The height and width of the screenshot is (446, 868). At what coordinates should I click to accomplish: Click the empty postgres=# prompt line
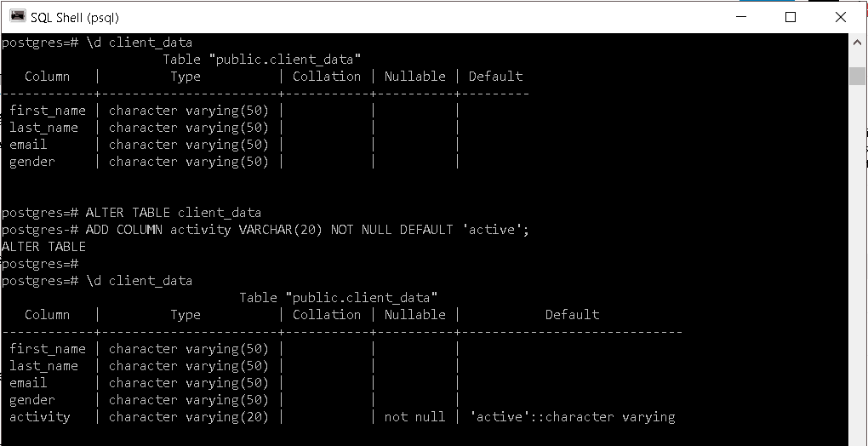[40, 264]
